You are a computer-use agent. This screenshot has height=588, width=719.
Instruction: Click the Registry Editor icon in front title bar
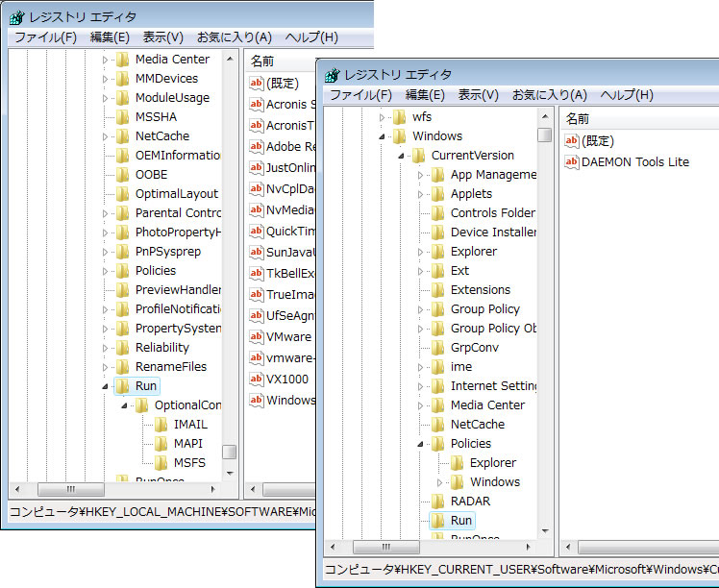[x=333, y=75]
